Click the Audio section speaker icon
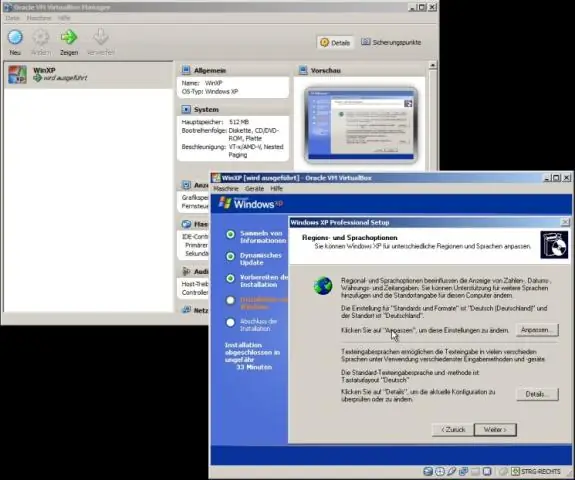575x480 pixels. [186, 271]
